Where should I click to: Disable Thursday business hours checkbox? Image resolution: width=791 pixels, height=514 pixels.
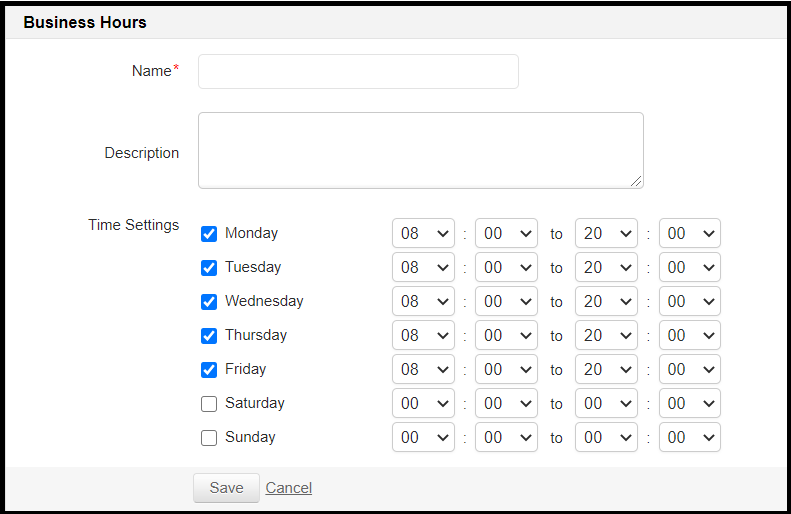pos(209,336)
